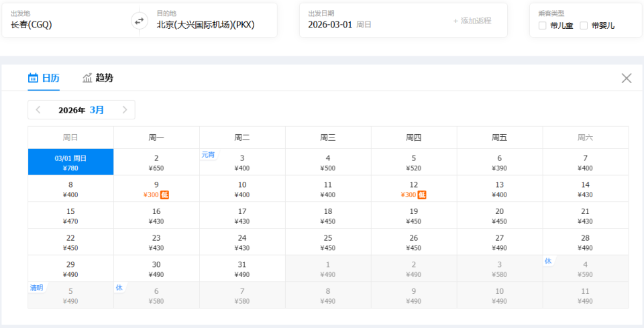The width and height of the screenshot is (644, 328).
Task: Select April 11 at ¥490
Action: (x=585, y=295)
